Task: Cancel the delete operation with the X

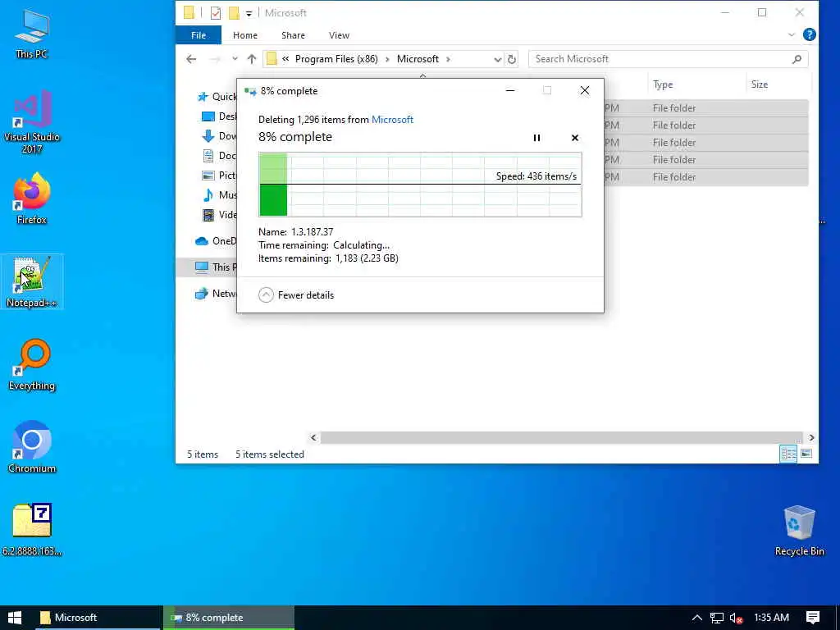Action: pos(575,138)
